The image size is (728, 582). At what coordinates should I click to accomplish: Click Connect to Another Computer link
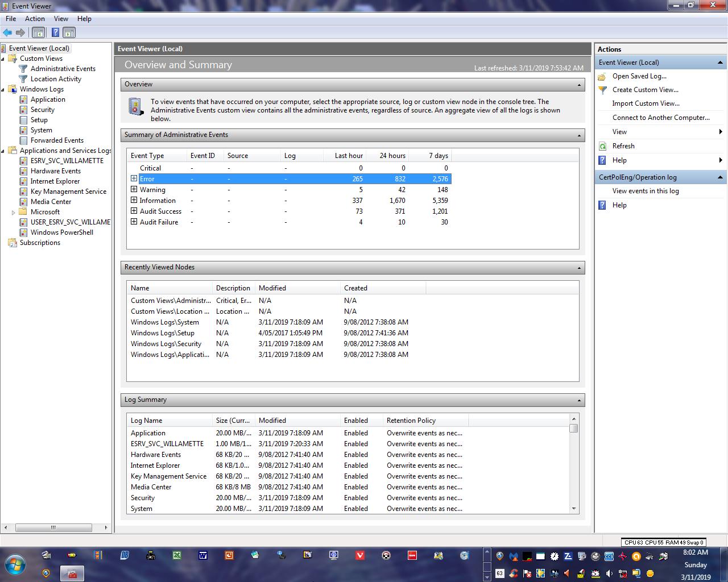tap(661, 118)
